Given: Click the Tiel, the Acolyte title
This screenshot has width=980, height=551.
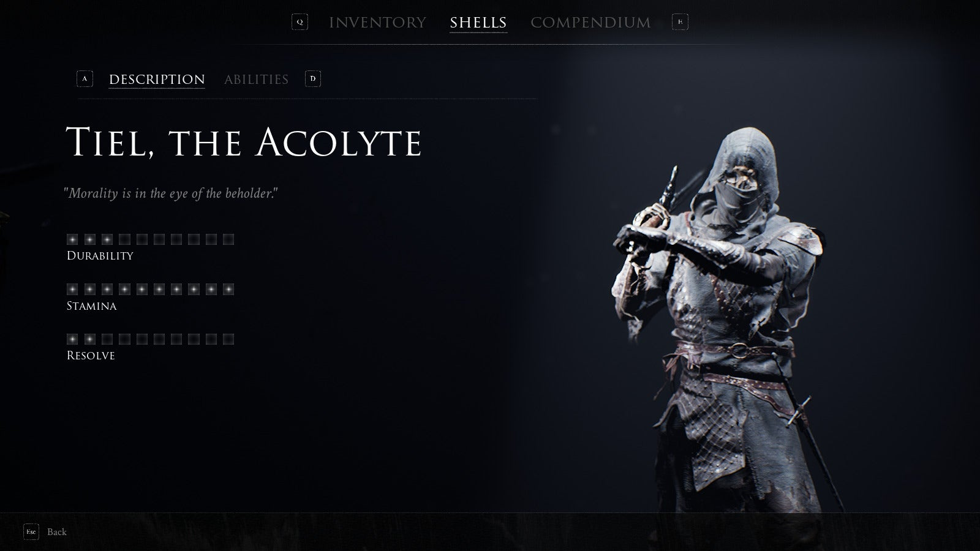Looking at the screenshot, I should (244, 143).
